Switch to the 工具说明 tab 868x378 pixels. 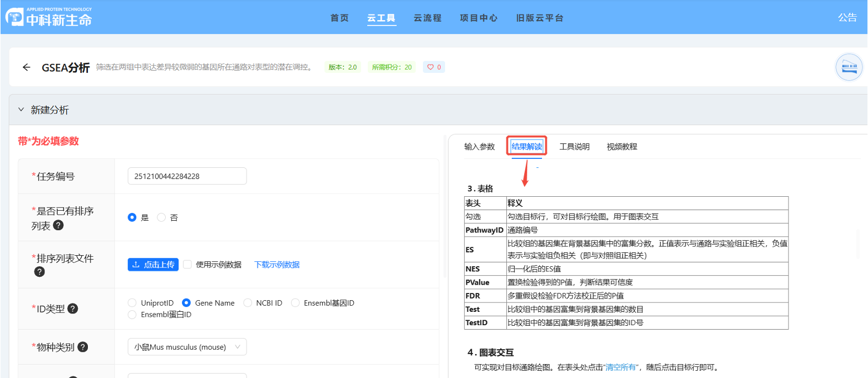point(574,146)
